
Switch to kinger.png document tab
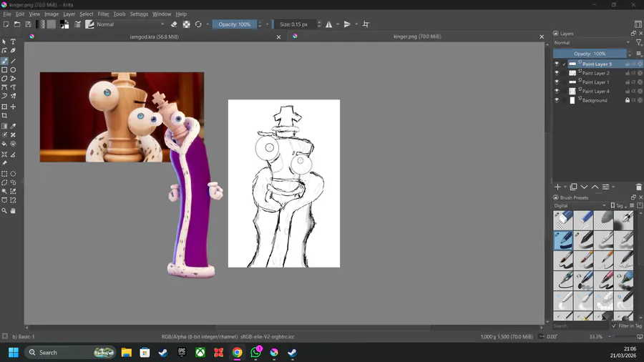(417, 36)
